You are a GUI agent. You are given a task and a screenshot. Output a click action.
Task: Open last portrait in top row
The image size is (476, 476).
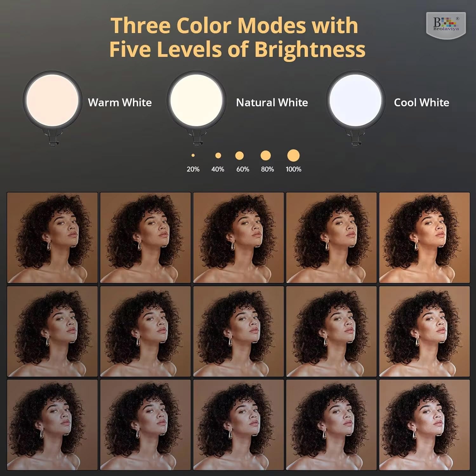tap(425, 237)
